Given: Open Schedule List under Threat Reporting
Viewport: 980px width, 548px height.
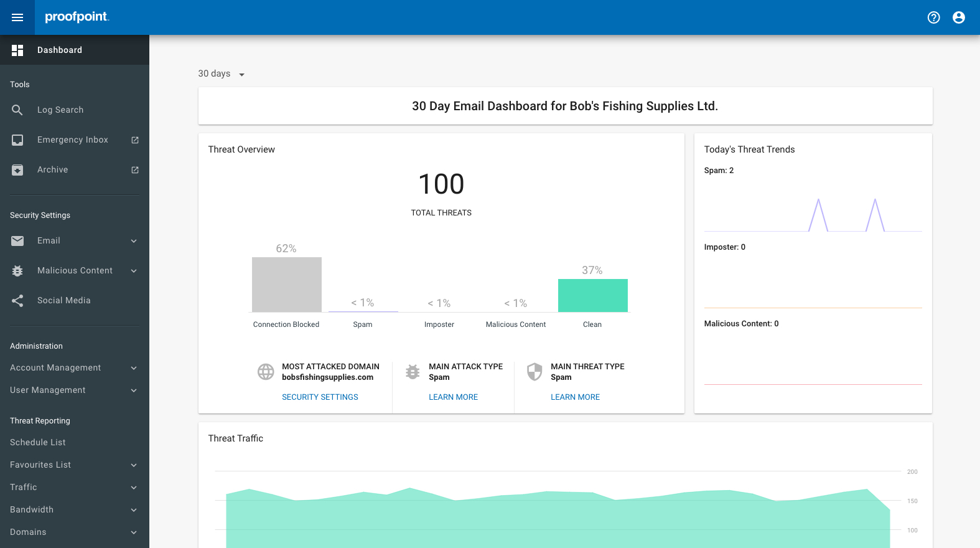Looking at the screenshot, I should tap(38, 442).
